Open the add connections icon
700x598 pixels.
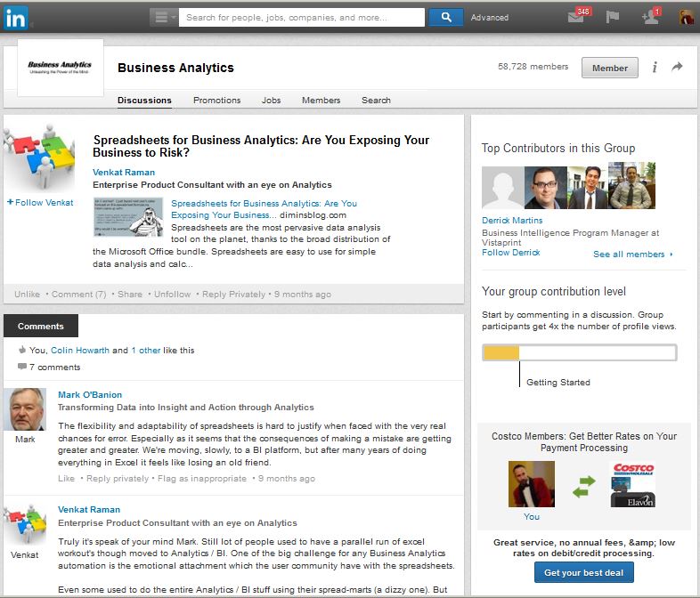coord(649,18)
